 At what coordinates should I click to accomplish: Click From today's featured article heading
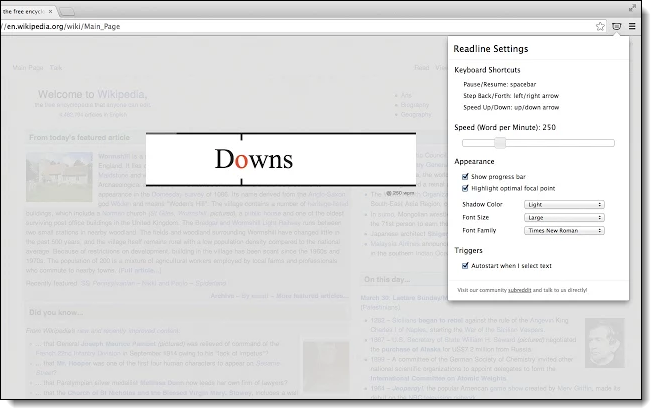[79, 137]
